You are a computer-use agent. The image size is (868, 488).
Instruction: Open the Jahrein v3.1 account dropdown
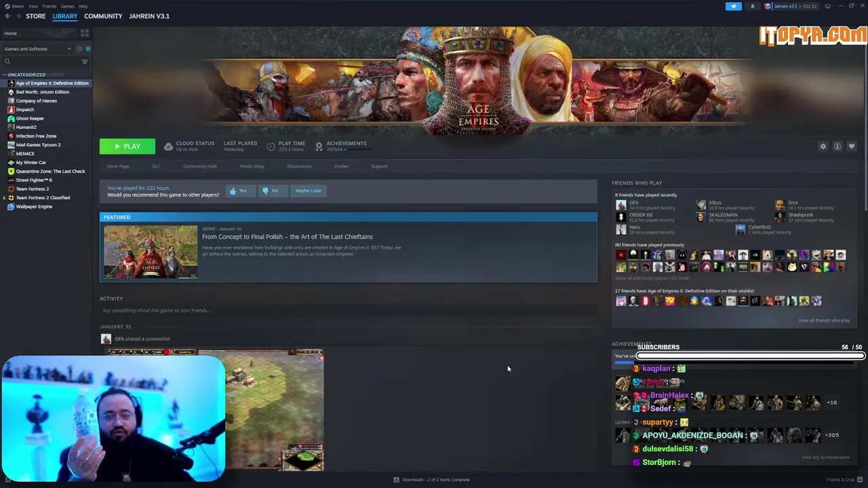point(791,6)
